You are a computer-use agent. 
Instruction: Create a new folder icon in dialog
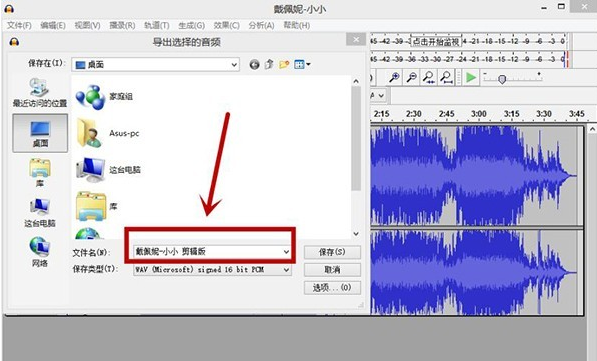click(x=284, y=64)
